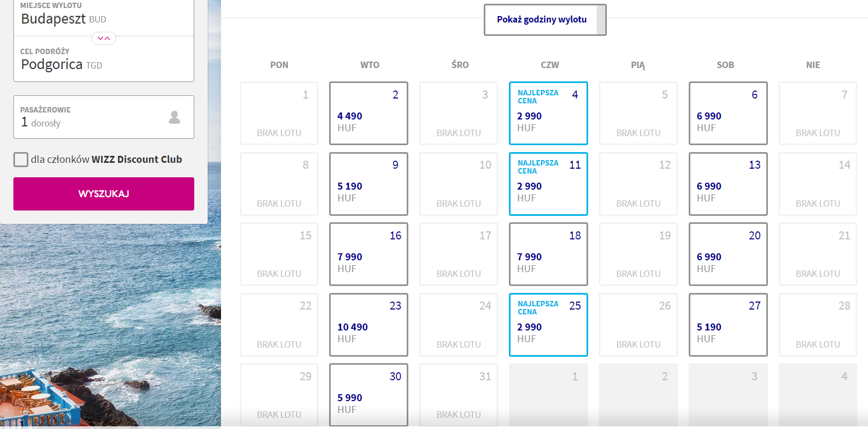
Task: Select best price on Thursday the 4th
Action: 549,114
